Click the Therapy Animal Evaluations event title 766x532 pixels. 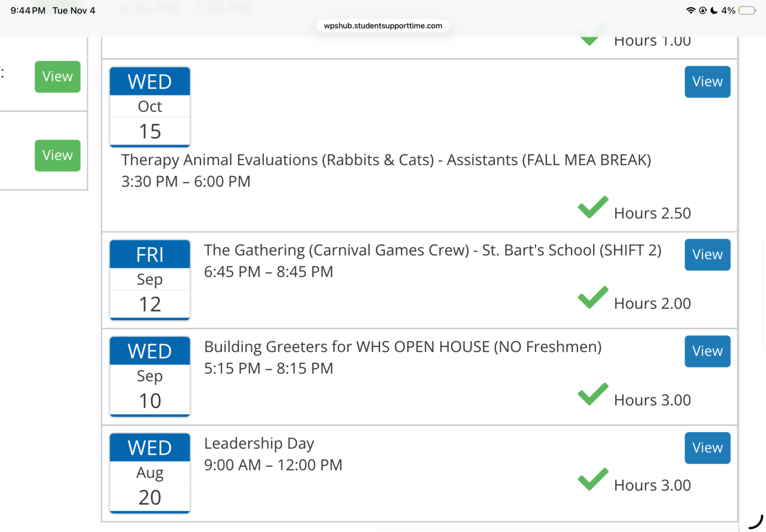386,160
